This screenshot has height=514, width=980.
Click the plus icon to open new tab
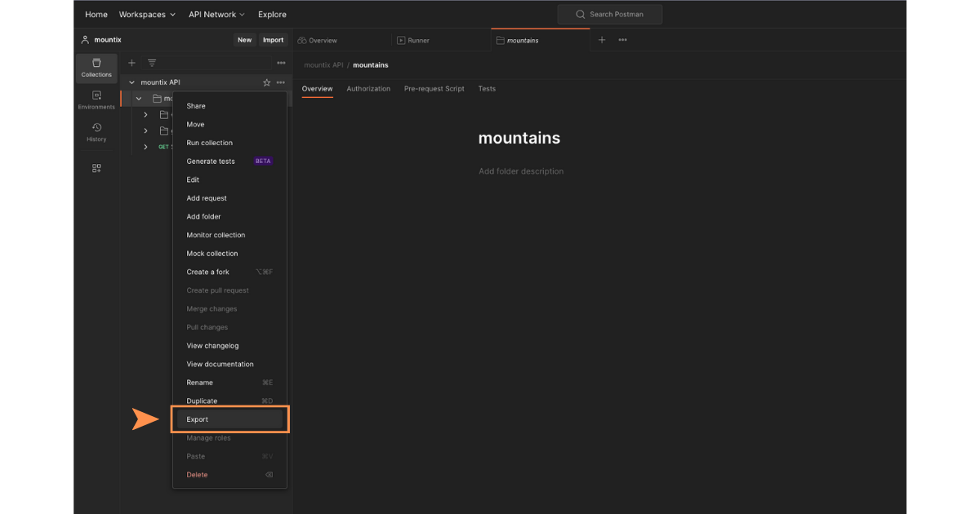click(602, 40)
